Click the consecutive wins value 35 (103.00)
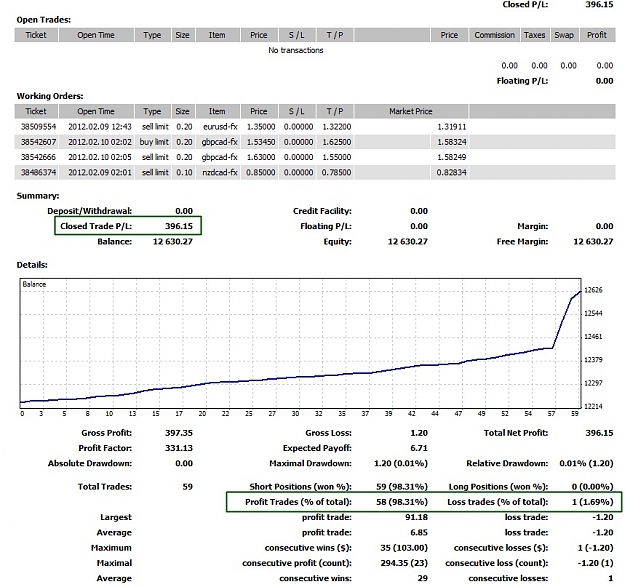625x587 pixels. 404,548
